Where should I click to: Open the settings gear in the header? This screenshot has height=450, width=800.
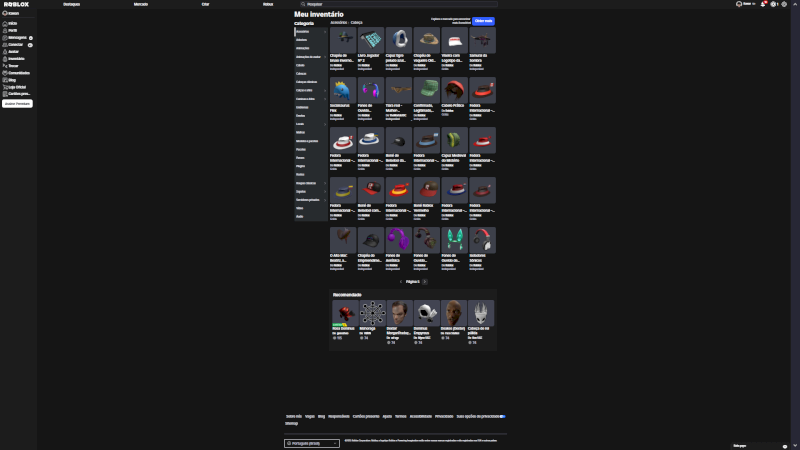784,4
